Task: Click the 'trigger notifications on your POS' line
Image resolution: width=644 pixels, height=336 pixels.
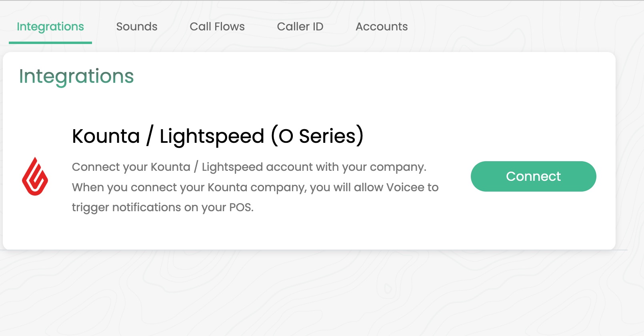Action: pos(162,207)
